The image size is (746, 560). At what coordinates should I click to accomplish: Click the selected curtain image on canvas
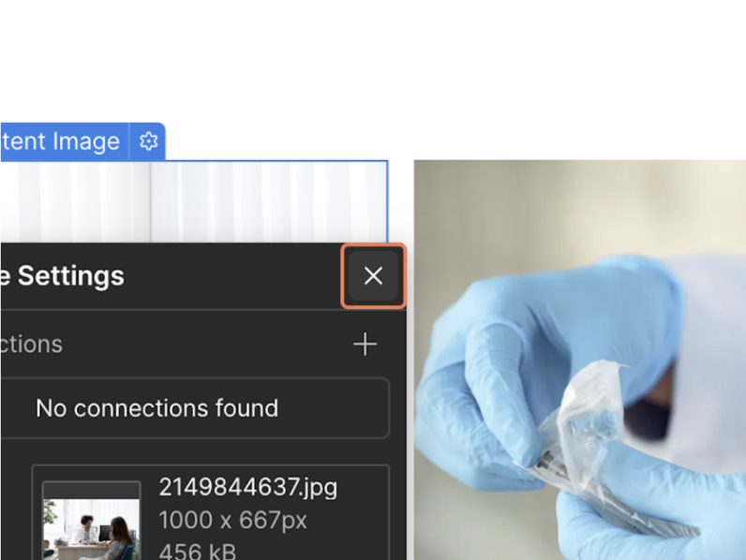pos(194,202)
